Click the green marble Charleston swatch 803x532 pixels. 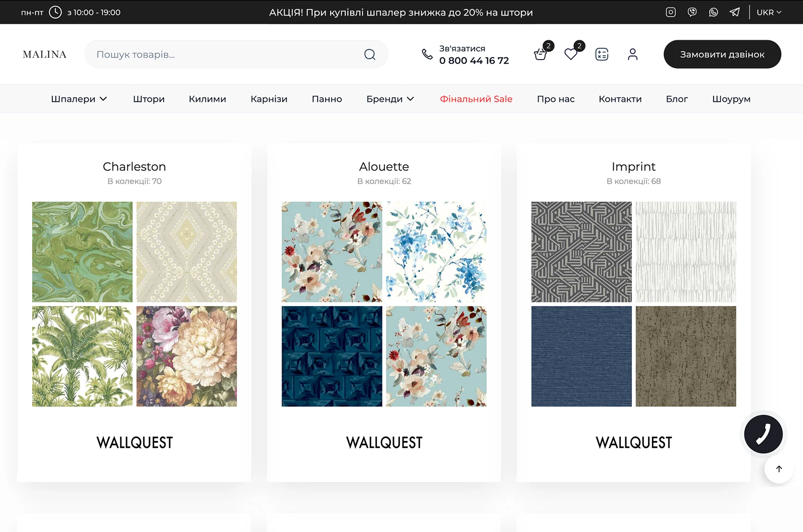pyautogui.click(x=82, y=252)
